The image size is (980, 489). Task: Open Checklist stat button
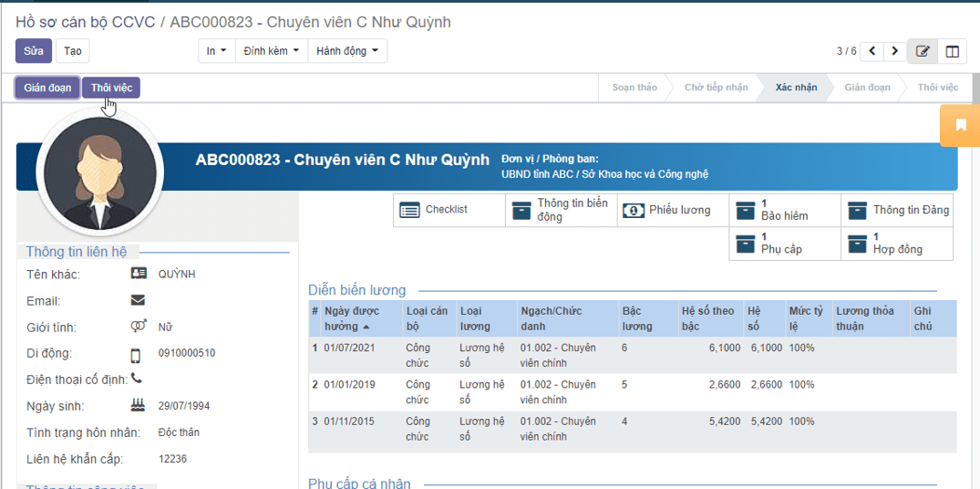(449, 210)
